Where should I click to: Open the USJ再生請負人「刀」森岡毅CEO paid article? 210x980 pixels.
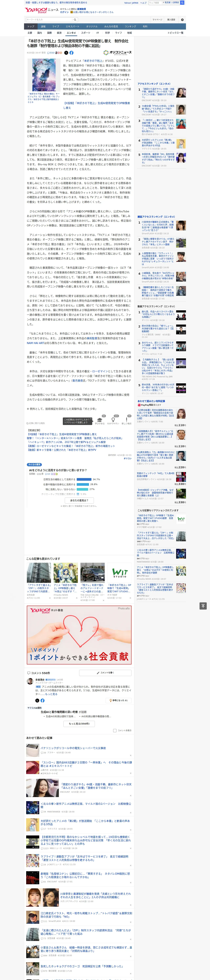(156, 457)
